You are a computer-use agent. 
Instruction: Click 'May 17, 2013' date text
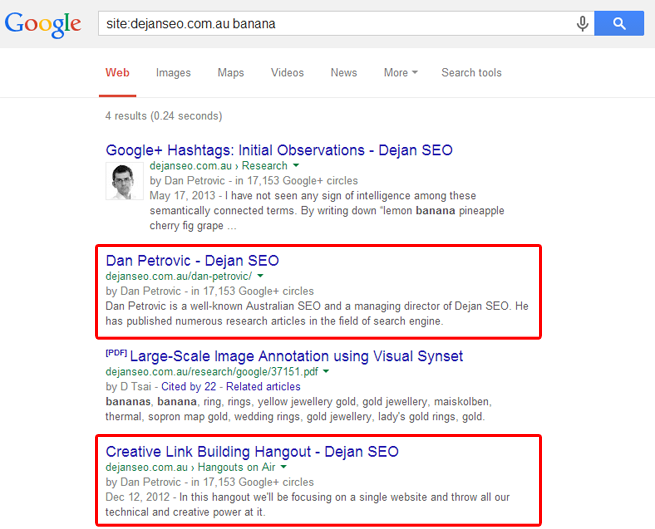point(182,196)
